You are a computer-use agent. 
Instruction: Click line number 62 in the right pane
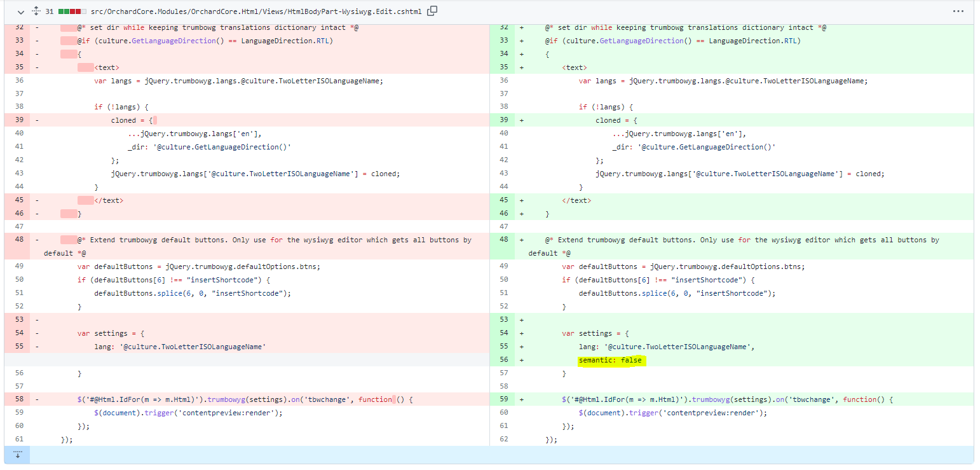[505, 439]
